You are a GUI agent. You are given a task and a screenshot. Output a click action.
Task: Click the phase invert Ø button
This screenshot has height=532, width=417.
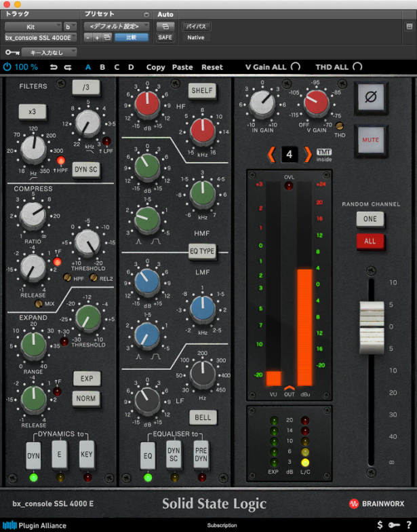(370, 97)
